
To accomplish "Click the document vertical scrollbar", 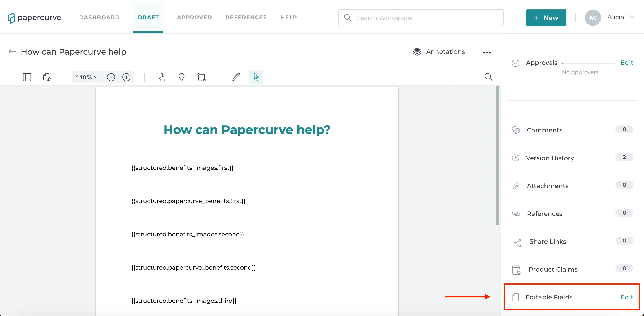I will (497, 156).
